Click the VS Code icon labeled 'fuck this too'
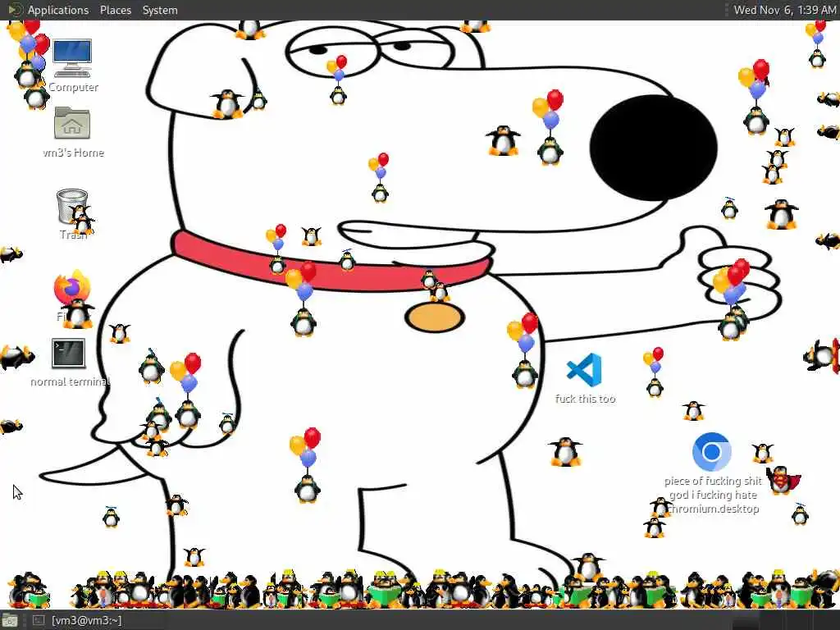 tap(584, 370)
